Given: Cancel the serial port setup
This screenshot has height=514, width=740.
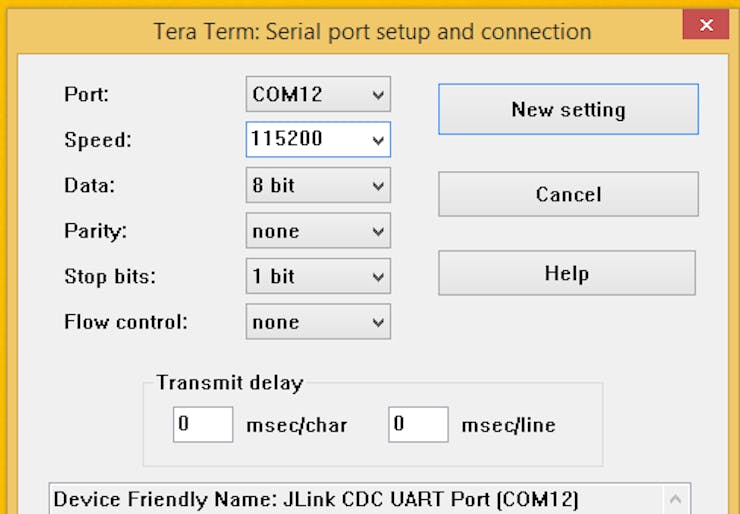Looking at the screenshot, I should tap(568, 194).
